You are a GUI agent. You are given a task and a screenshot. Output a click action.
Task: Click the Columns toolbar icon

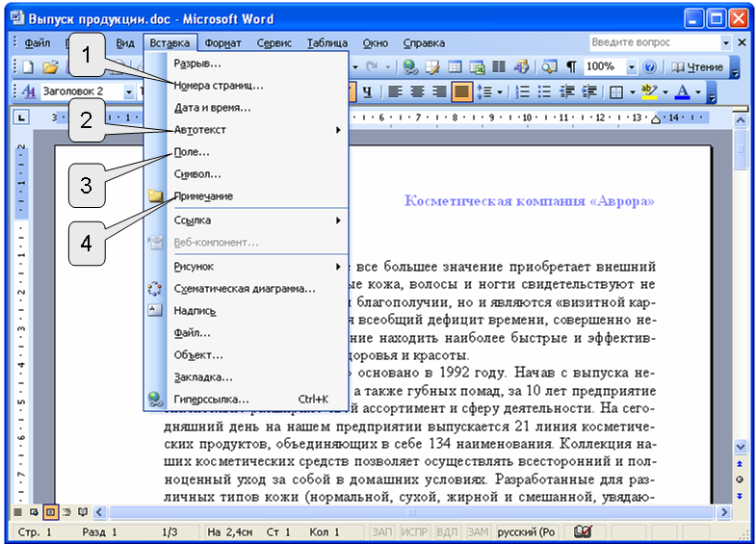point(499,67)
